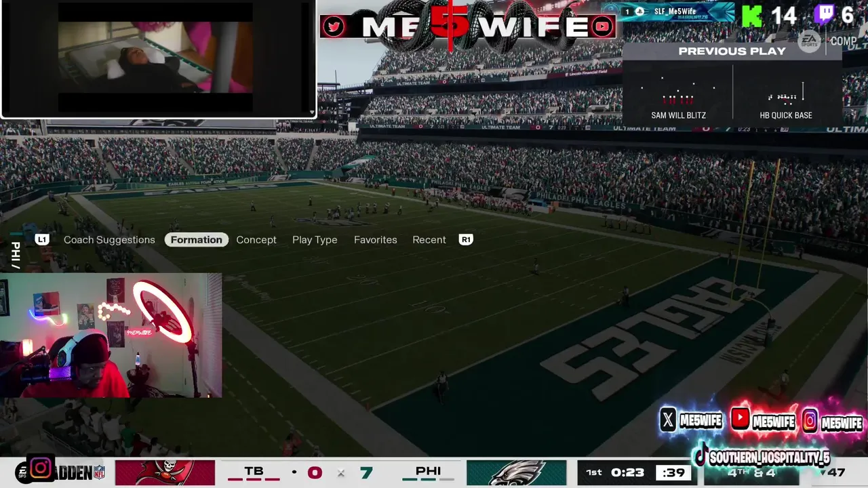Click the Eagles team logo
868x488 pixels.
click(x=517, y=472)
